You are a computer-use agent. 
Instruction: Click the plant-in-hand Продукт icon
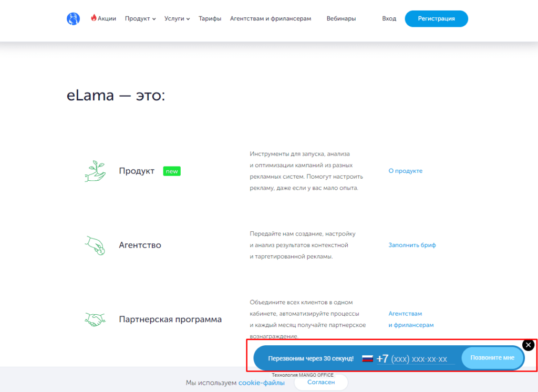(95, 171)
